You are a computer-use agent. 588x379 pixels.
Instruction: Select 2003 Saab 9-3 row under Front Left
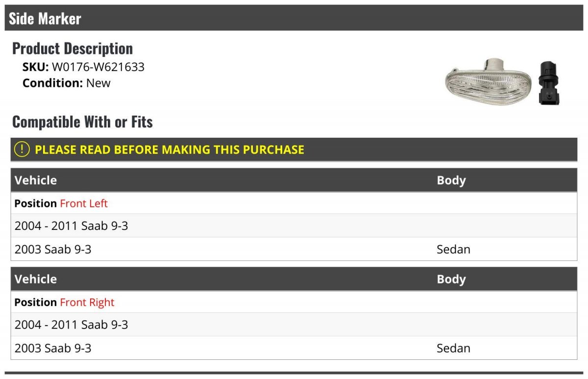pos(294,249)
